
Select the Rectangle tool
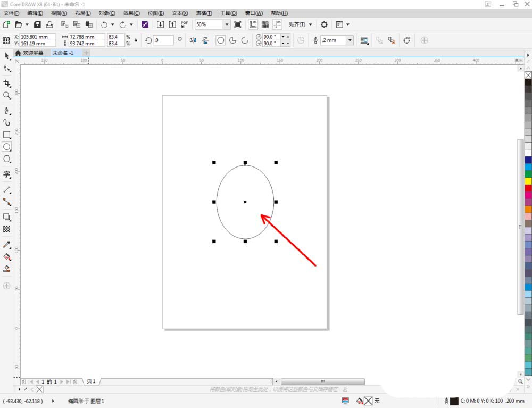[7, 135]
